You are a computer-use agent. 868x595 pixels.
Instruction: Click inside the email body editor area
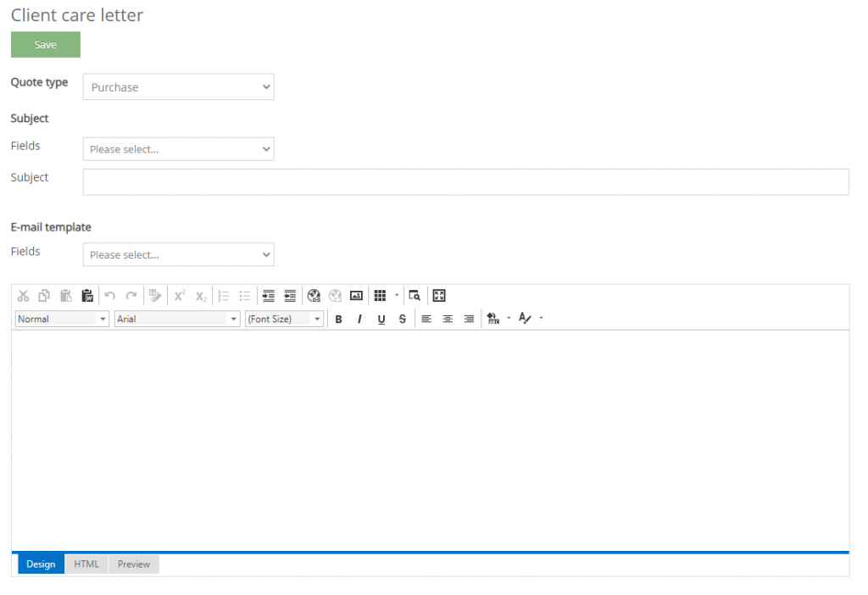pyautogui.click(x=430, y=441)
